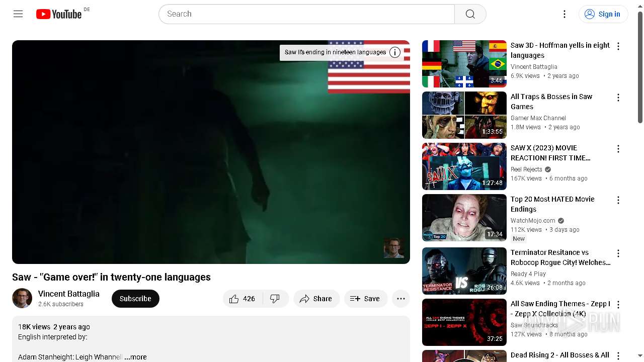Open SAW X movie reaction thumbnail

[464, 166]
